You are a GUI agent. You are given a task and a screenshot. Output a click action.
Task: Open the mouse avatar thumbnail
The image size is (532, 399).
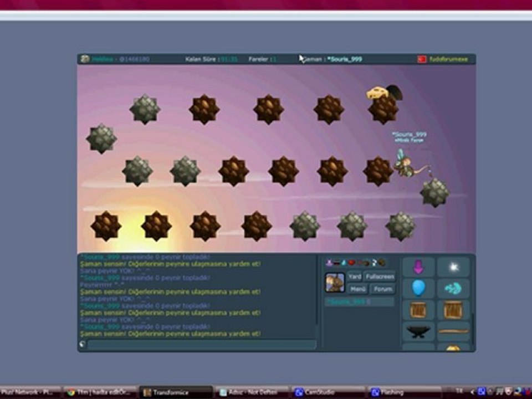[335, 282]
